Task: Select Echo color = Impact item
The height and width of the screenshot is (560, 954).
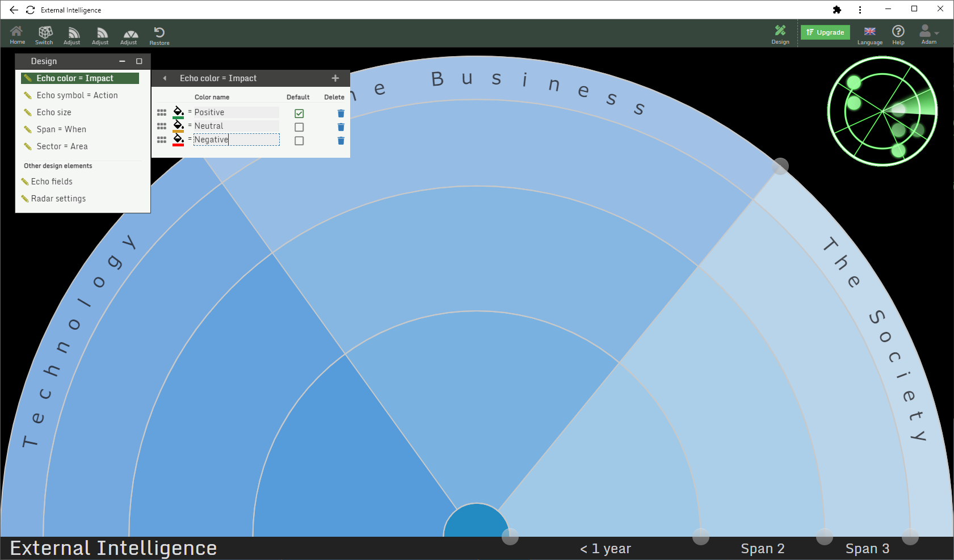Action: pyautogui.click(x=80, y=78)
